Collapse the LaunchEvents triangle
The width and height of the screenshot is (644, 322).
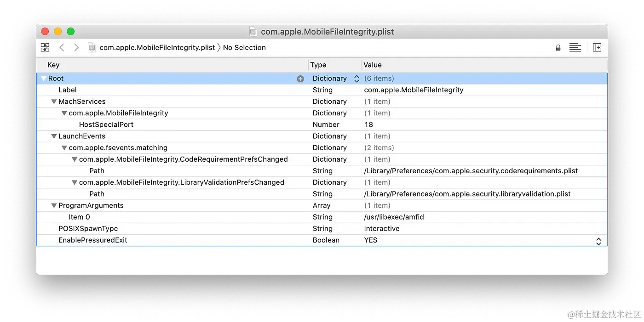54,136
